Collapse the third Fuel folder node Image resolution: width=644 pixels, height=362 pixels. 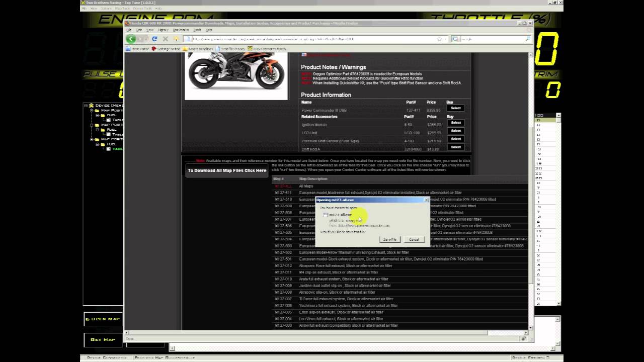98,144
